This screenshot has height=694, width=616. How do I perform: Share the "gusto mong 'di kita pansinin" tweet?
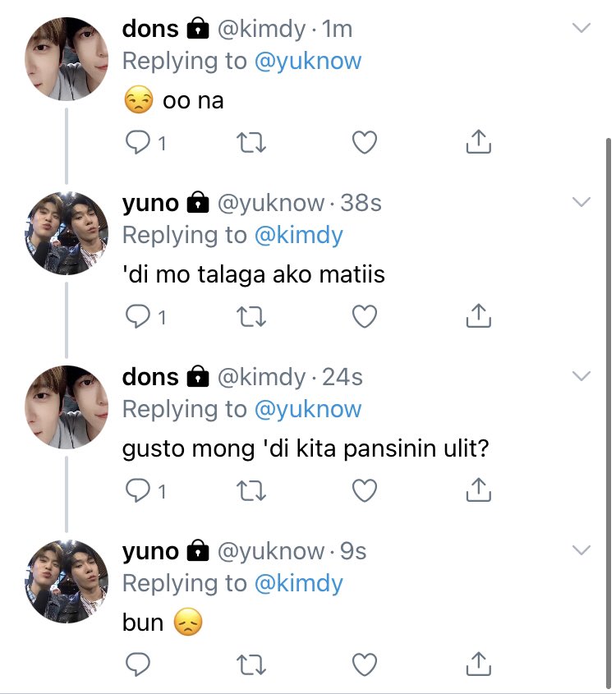[x=478, y=489]
